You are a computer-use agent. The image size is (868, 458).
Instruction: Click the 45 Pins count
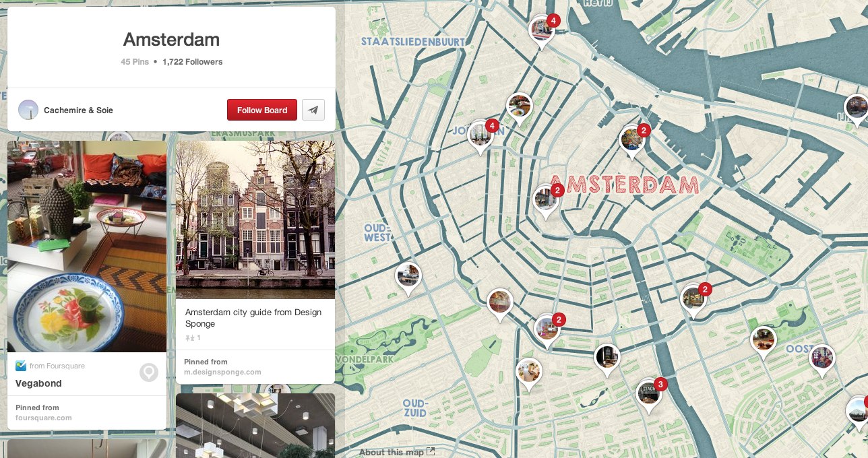(x=135, y=61)
